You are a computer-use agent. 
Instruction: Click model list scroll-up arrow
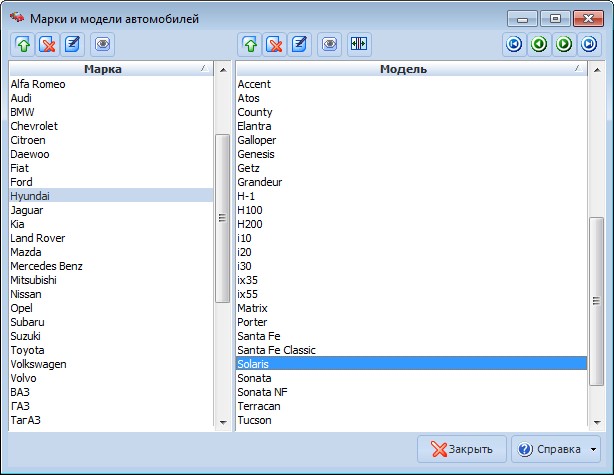click(x=597, y=70)
